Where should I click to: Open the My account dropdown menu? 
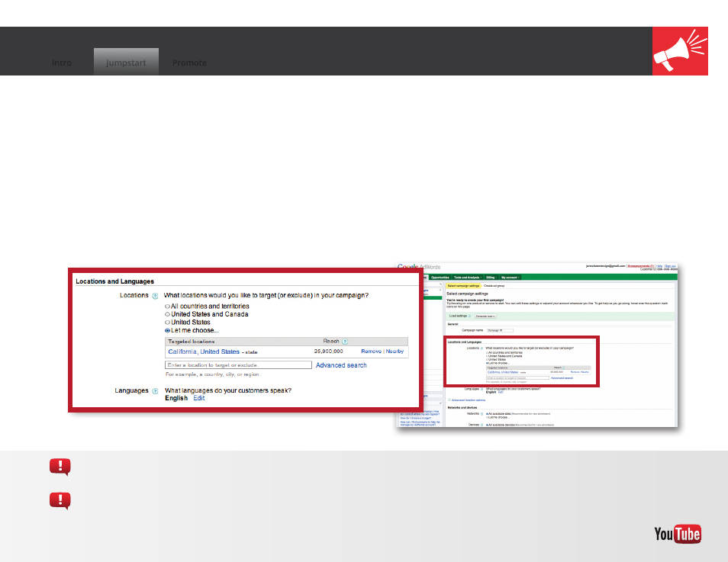[x=511, y=278]
